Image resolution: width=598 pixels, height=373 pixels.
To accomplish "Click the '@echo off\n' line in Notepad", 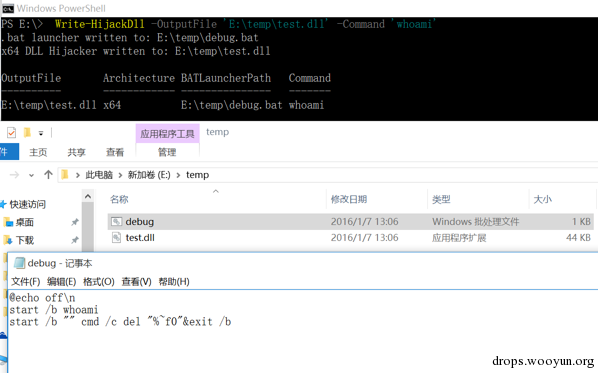I will (x=42, y=297).
